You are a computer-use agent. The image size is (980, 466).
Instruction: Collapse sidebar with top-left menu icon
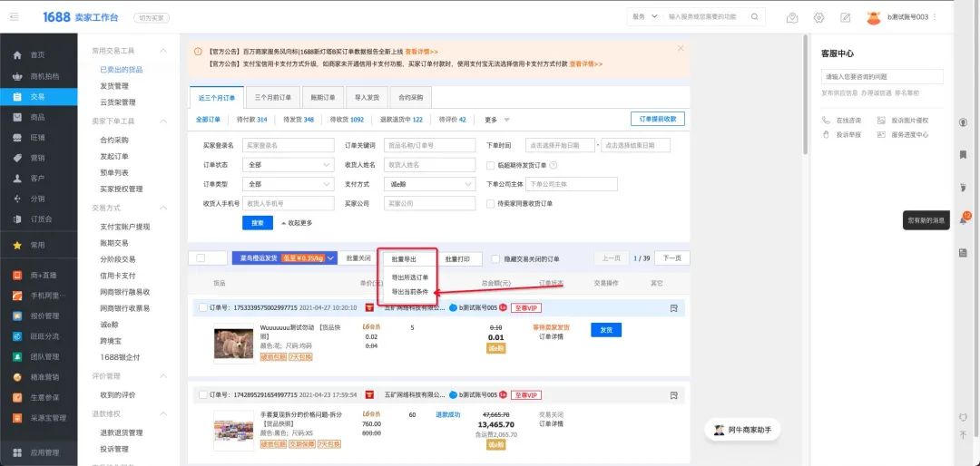tap(15, 17)
